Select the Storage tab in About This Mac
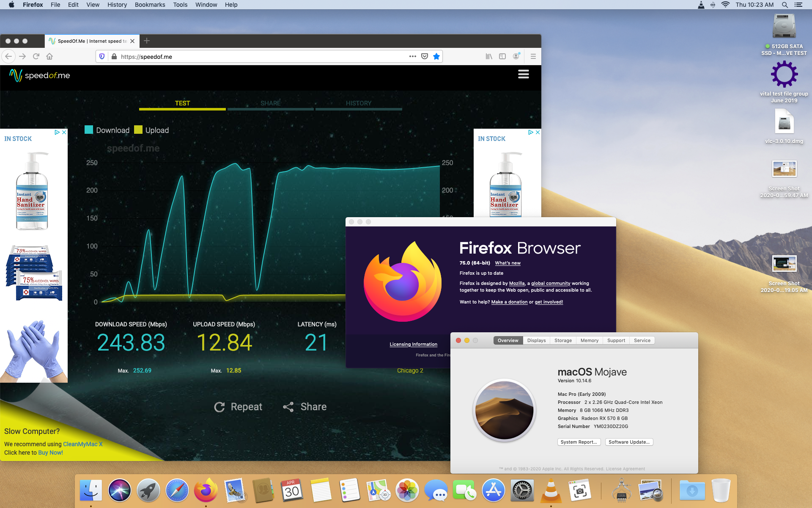812x508 pixels. (563, 340)
